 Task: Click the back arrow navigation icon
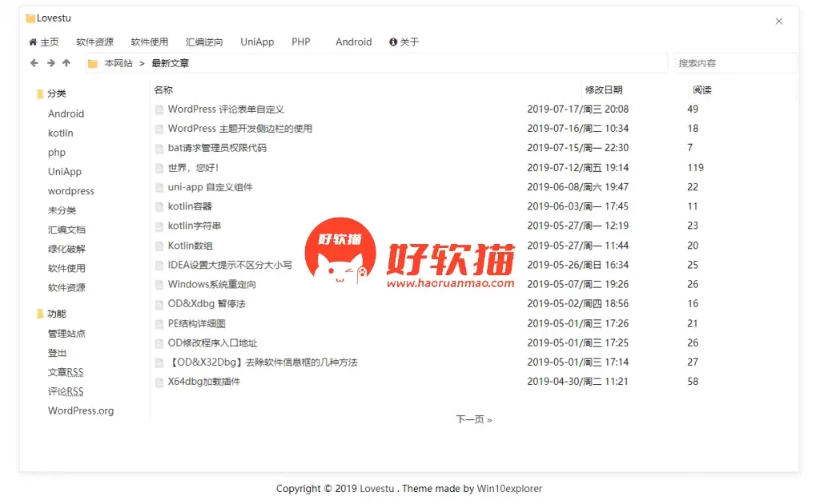pyautogui.click(x=34, y=63)
